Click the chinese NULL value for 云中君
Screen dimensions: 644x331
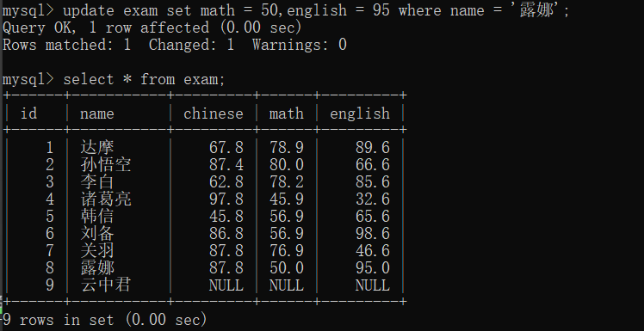pyautogui.click(x=226, y=285)
